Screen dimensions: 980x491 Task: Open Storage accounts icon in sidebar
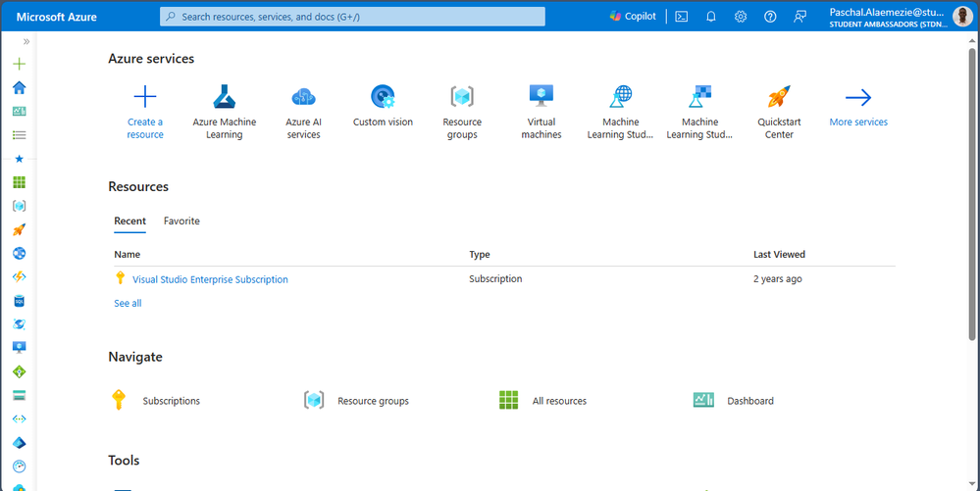pos(19,395)
